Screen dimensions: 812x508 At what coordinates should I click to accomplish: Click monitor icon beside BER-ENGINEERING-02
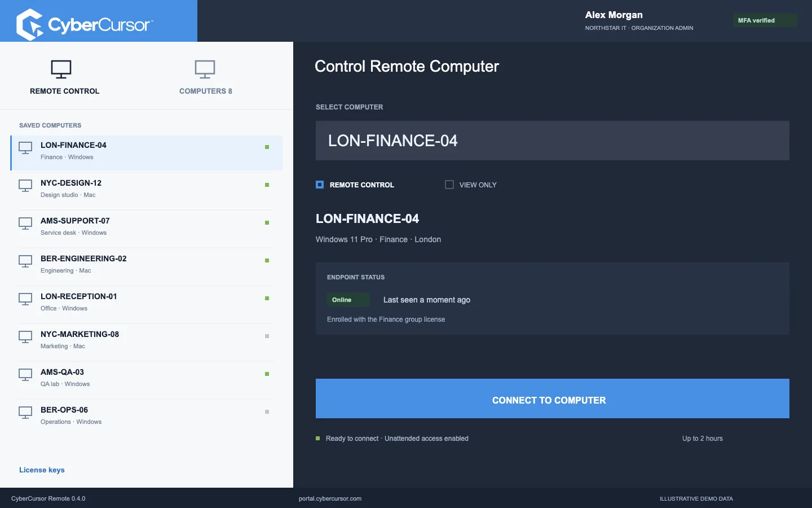coord(25,261)
